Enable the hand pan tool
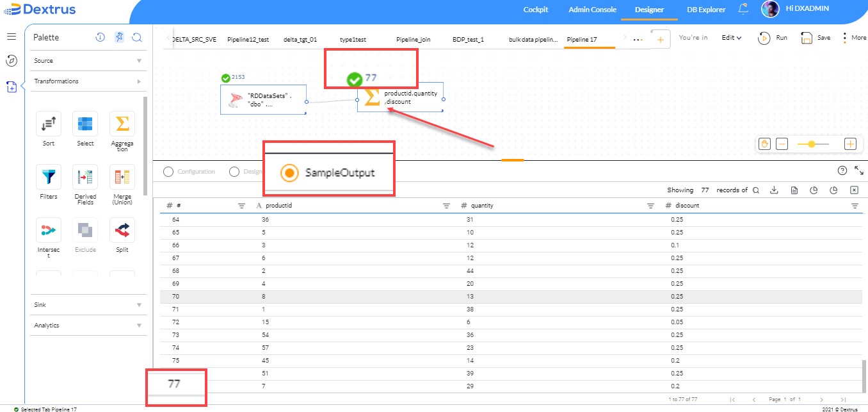This screenshot has width=868, height=412. 764,144
